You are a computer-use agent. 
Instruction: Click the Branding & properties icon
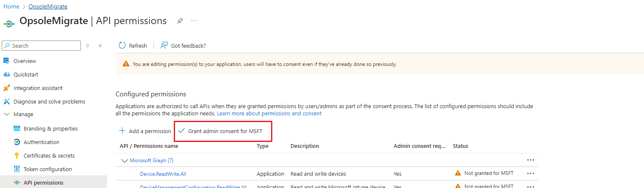(x=17, y=128)
